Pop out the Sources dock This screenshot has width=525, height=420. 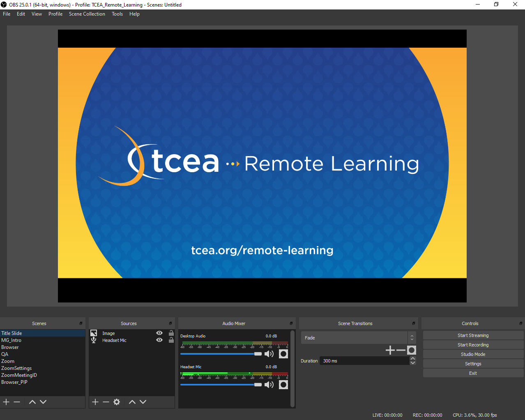(x=170, y=323)
